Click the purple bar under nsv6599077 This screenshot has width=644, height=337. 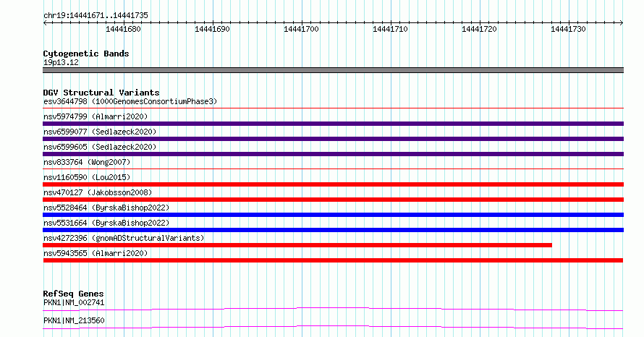click(x=333, y=139)
